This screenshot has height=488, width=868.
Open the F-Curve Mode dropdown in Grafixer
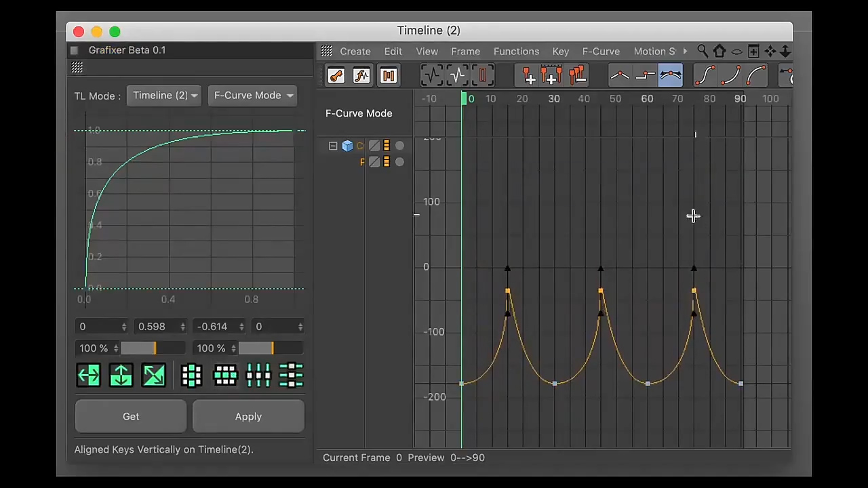click(x=252, y=96)
